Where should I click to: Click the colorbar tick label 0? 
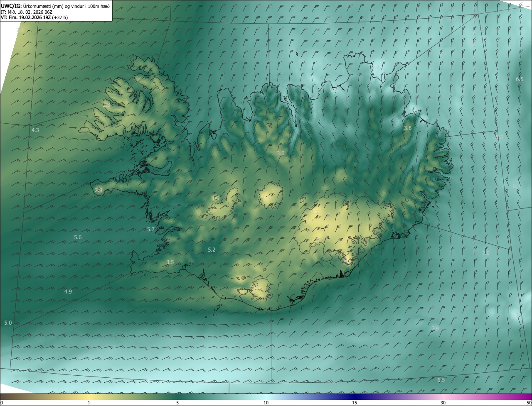coord(2,403)
